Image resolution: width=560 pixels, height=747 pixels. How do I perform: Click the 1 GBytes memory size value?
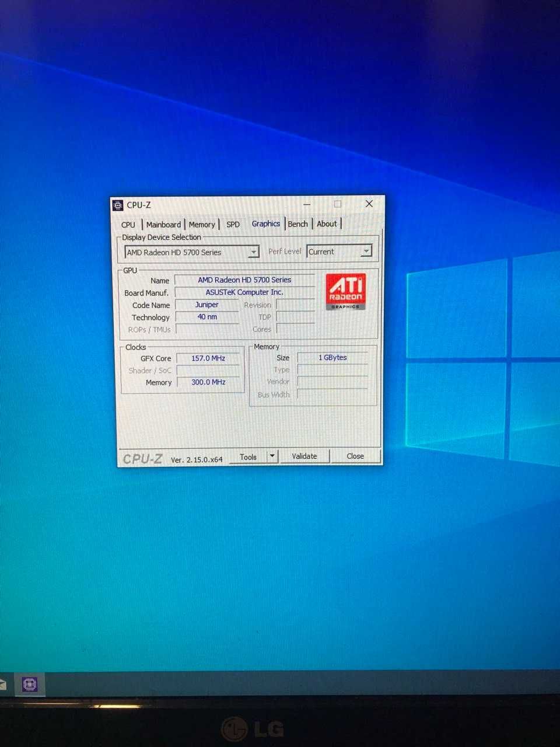332,358
